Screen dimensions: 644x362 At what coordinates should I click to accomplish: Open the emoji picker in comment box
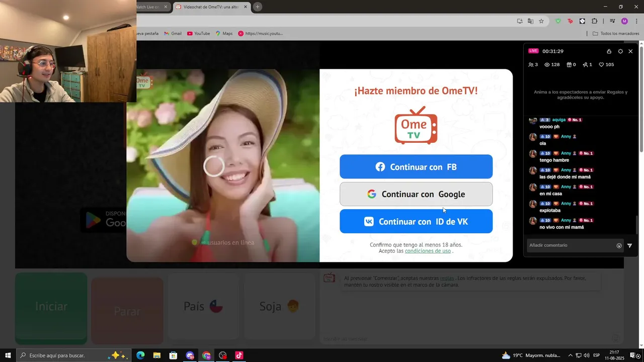pos(619,246)
